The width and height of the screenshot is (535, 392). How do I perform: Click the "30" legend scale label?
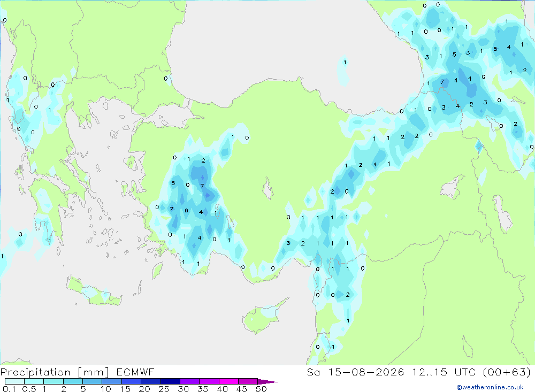184,389
